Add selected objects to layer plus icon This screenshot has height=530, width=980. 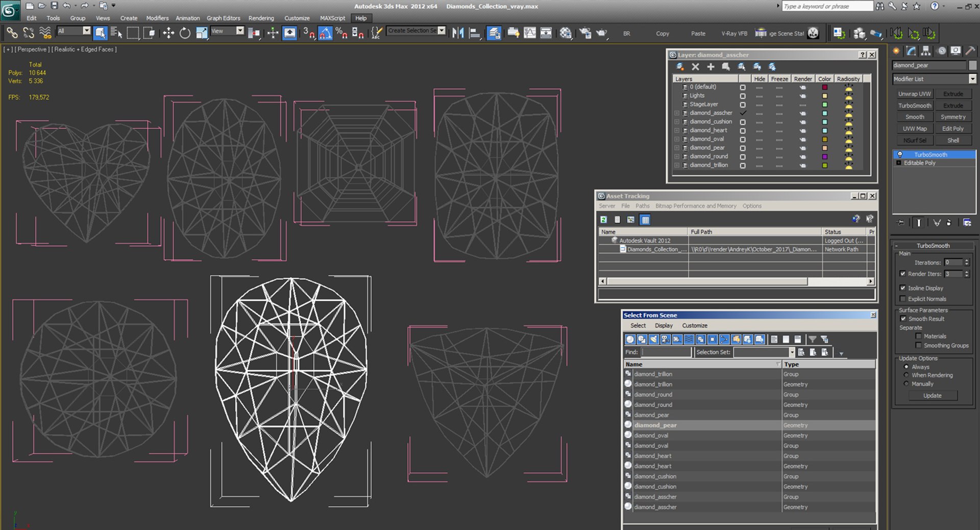click(x=710, y=67)
